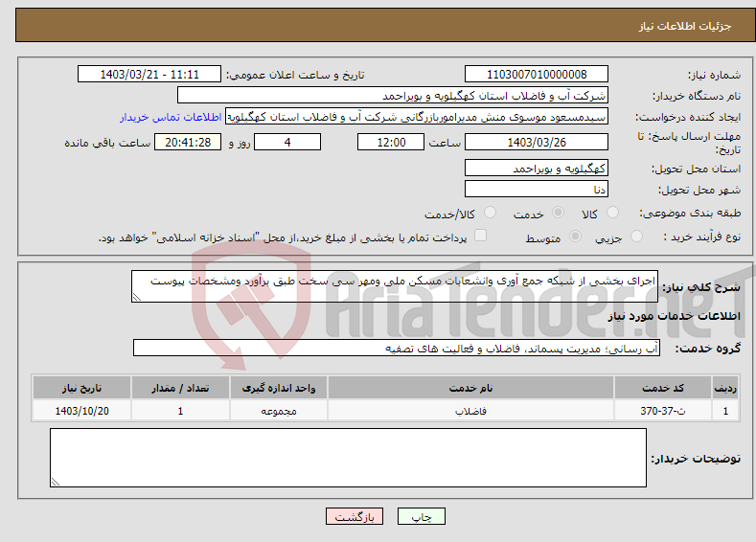Click the تاریخ نیاز column header

[82, 388]
